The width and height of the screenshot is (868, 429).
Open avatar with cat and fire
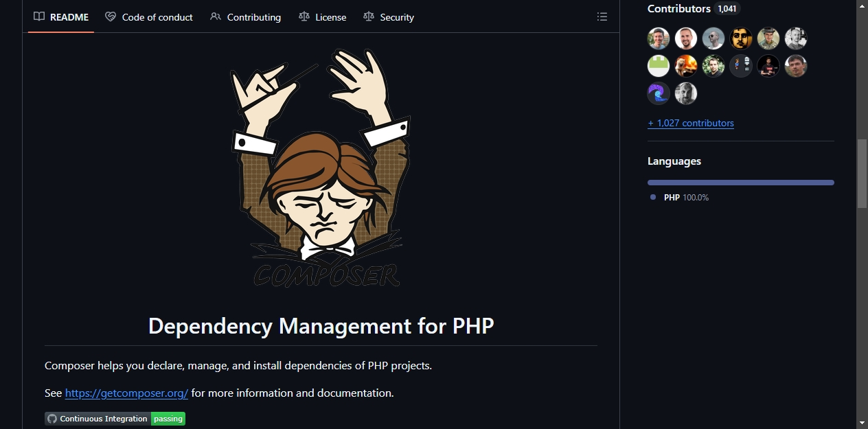coord(686,66)
